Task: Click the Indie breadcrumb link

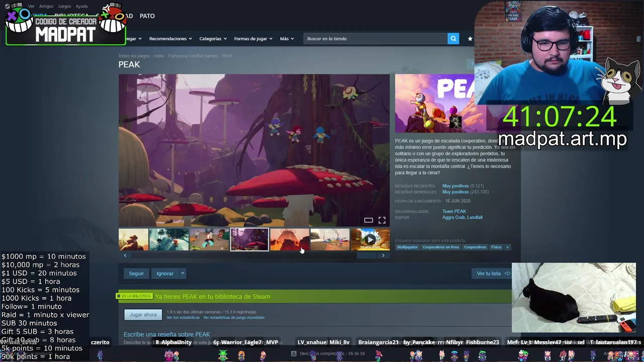Action: 159,56
